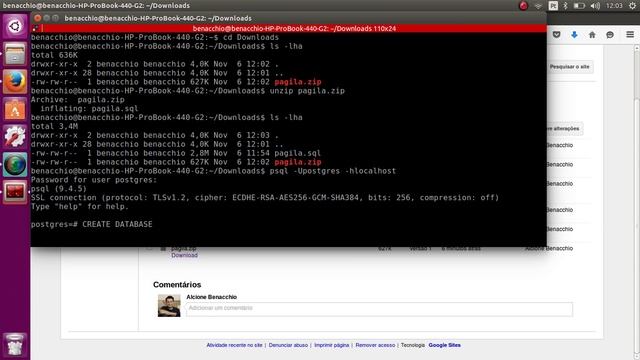The width and height of the screenshot is (640, 360).
Task: Click the 'inflating: pagila.sql' terminal line
Action: point(89,109)
